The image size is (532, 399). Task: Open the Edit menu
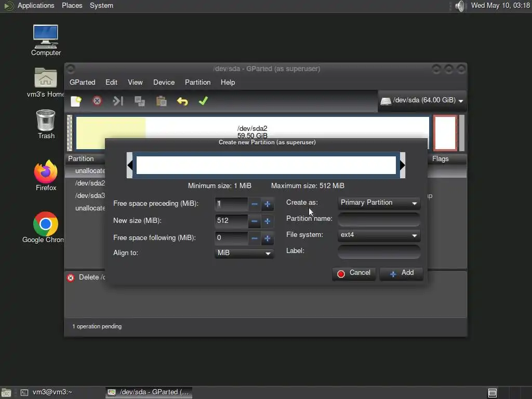pos(111,83)
